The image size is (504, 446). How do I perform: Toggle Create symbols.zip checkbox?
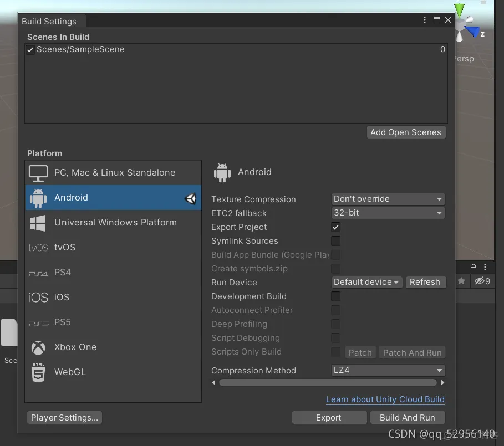tap(335, 269)
